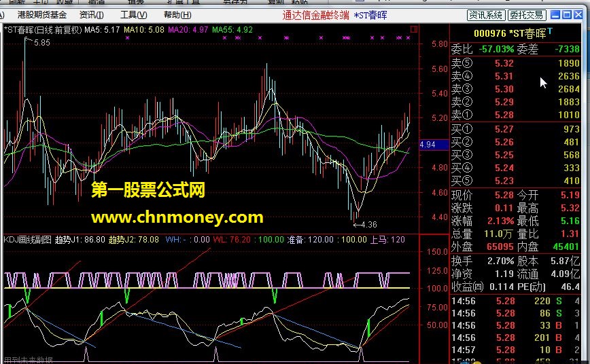Click the stock code 000976
Viewport: 590px width, 364px height.
pyautogui.click(x=490, y=33)
